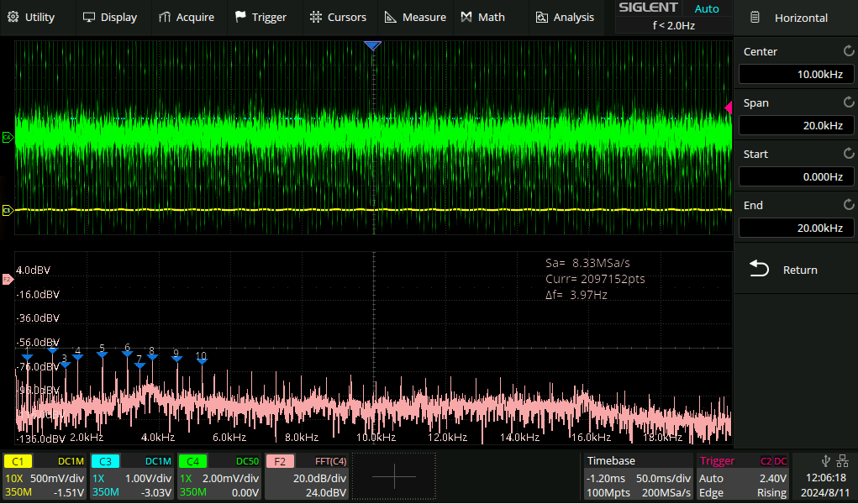Open the Acquire menu
Viewport: 858px width, 504px height.
point(186,17)
